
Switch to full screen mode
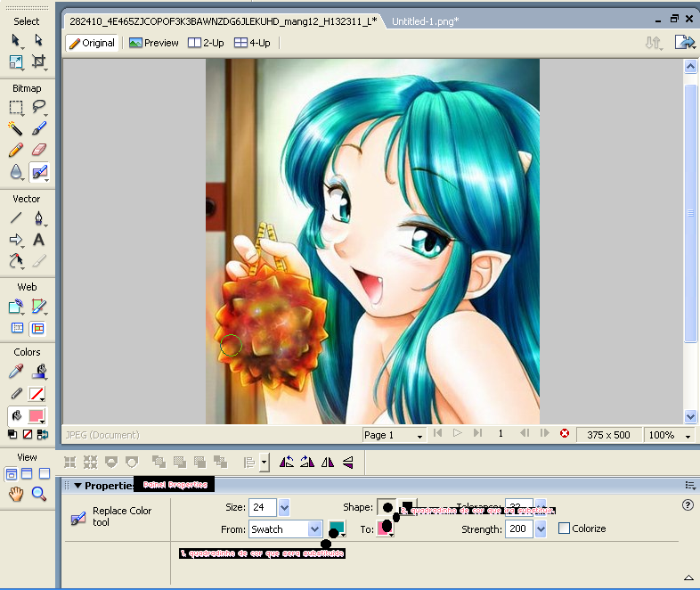click(x=45, y=473)
